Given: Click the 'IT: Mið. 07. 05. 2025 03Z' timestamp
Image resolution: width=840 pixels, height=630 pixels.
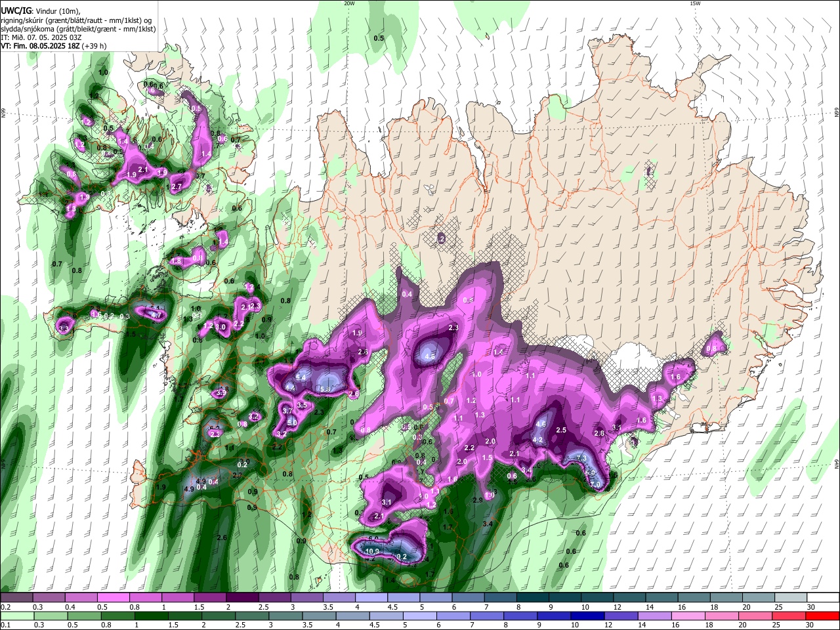Looking at the screenshot, I should (x=41, y=37).
